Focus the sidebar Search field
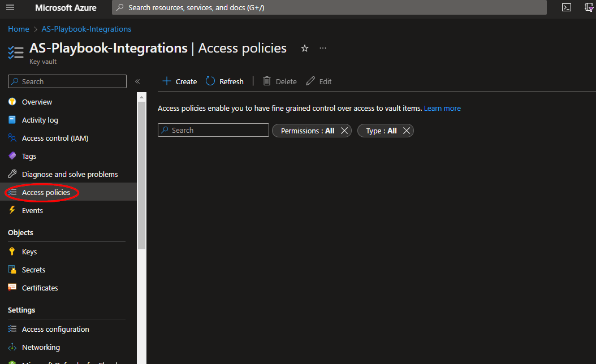This screenshot has height=364, width=596. [x=67, y=81]
